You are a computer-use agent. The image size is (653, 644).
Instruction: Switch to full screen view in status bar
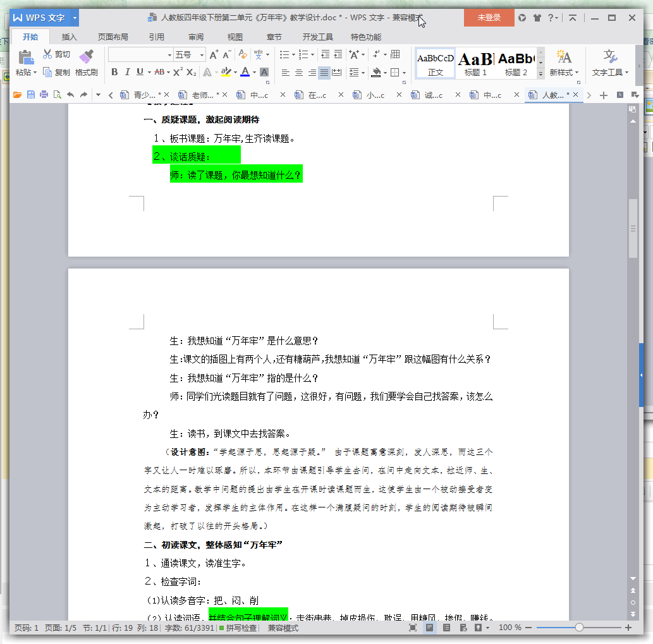[x=413, y=628]
